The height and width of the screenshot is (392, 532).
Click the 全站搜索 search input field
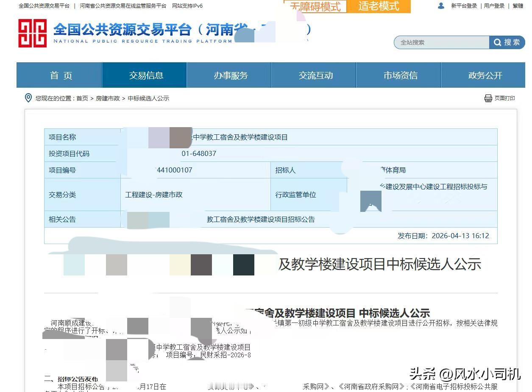[x=442, y=42]
